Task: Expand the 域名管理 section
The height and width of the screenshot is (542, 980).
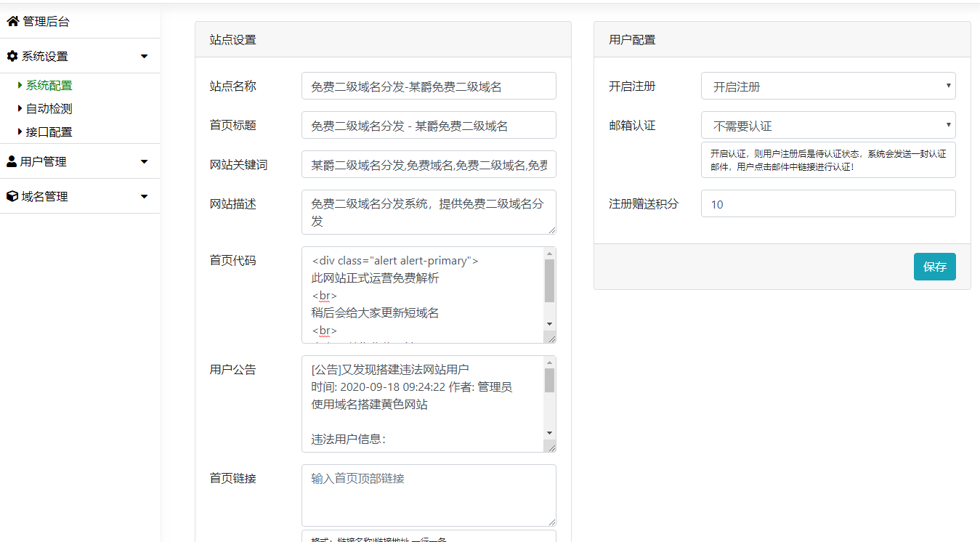Action: [145, 196]
